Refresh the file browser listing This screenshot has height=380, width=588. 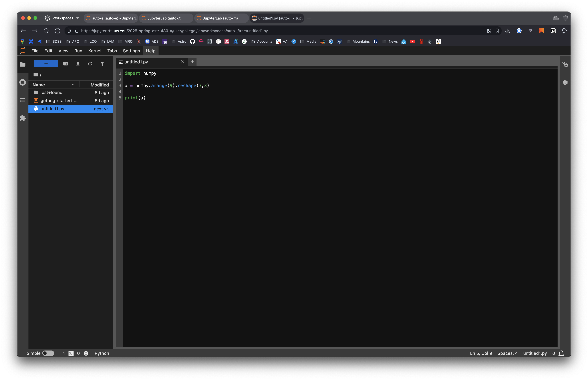(x=90, y=64)
